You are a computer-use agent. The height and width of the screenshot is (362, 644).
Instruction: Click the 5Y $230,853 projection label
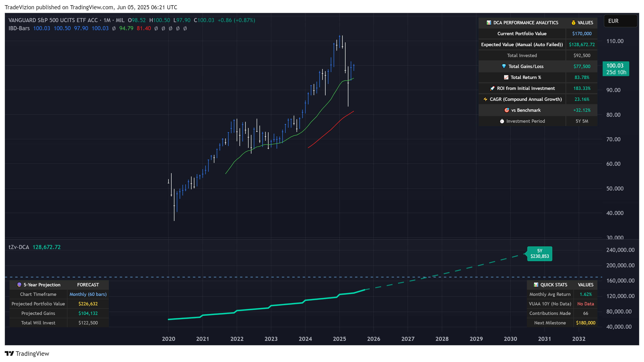tap(539, 254)
